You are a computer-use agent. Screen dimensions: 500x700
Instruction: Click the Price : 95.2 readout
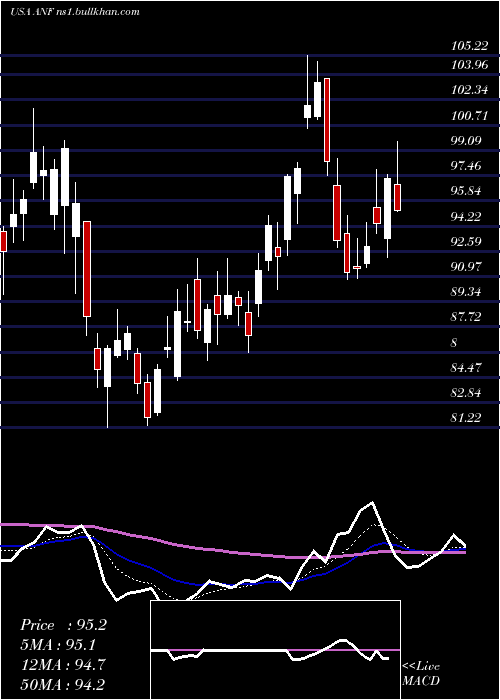[x=63, y=625]
